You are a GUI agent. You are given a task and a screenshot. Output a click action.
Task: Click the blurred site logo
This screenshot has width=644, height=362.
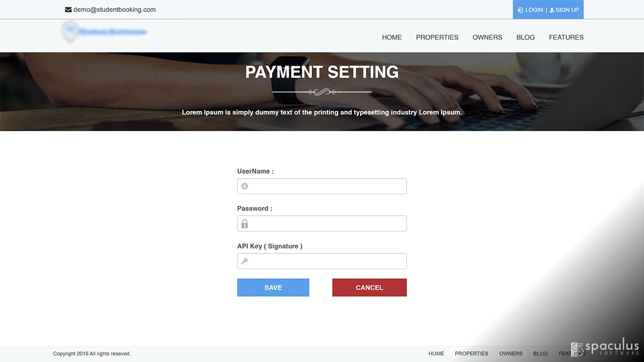(x=104, y=32)
